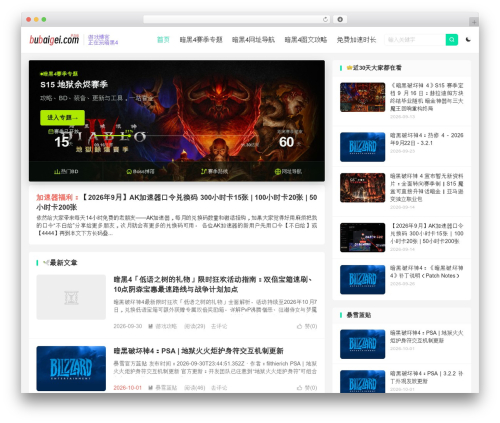The image size is (500, 423).
Task: Open sidebar article 热修 4 - 2026年9月22日 - 3.2.1
Action: coord(427,139)
